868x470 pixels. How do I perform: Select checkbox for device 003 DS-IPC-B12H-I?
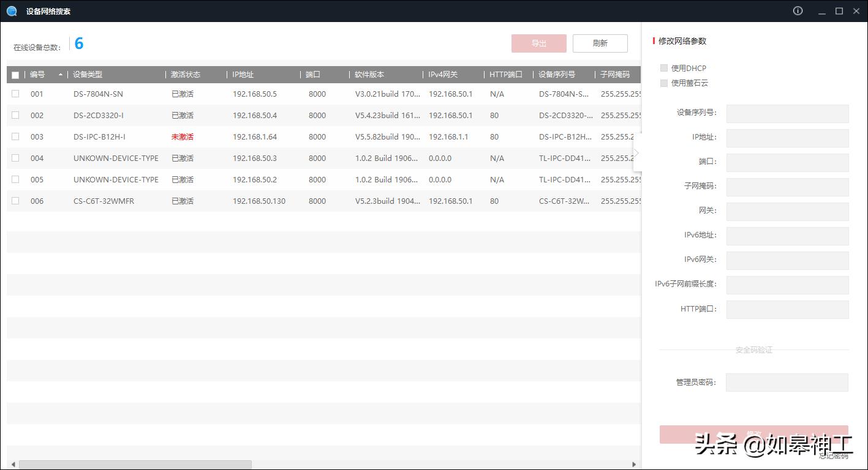click(x=15, y=136)
